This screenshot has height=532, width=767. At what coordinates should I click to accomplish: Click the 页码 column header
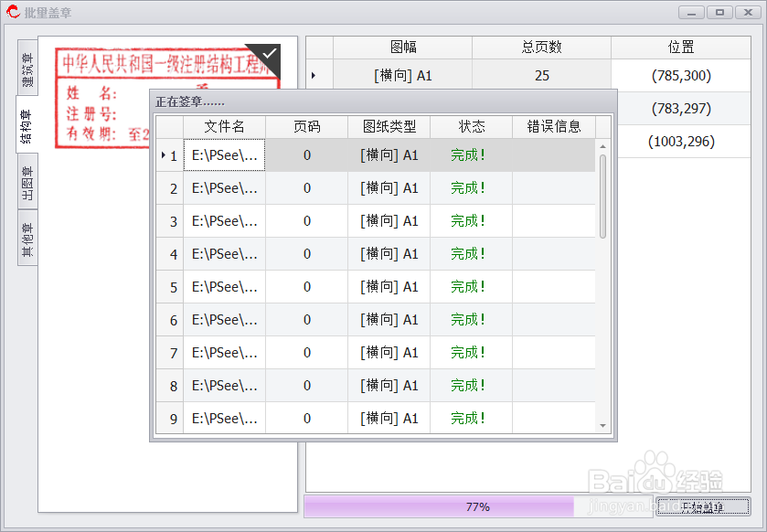point(306,127)
